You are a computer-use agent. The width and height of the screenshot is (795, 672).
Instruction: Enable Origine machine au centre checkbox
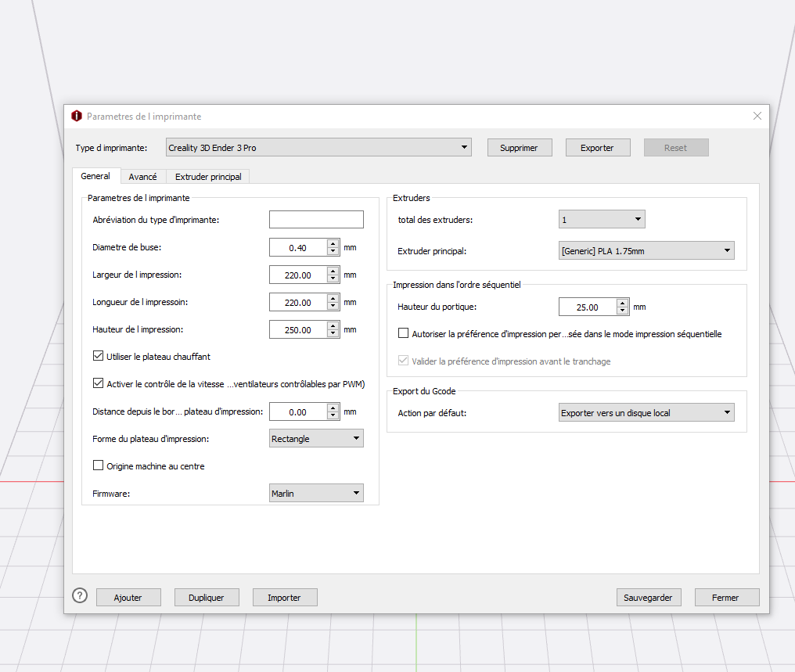click(x=98, y=465)
